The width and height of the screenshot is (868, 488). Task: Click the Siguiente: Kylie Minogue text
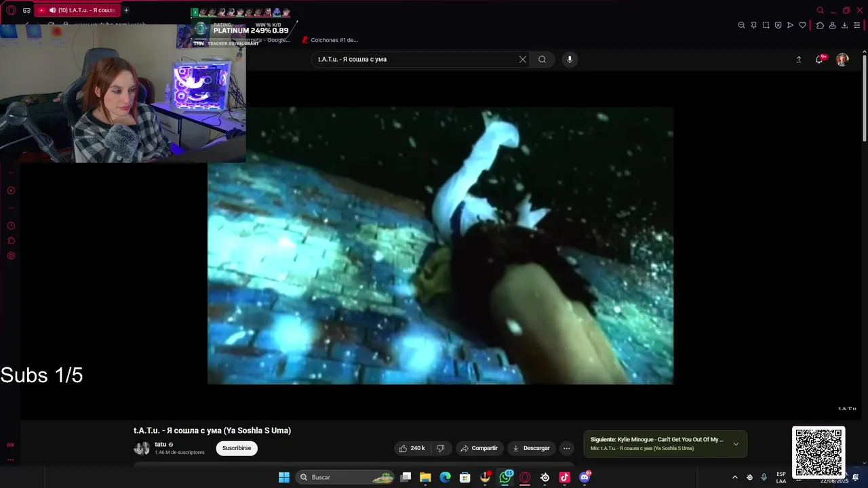(x=656, y=439)
